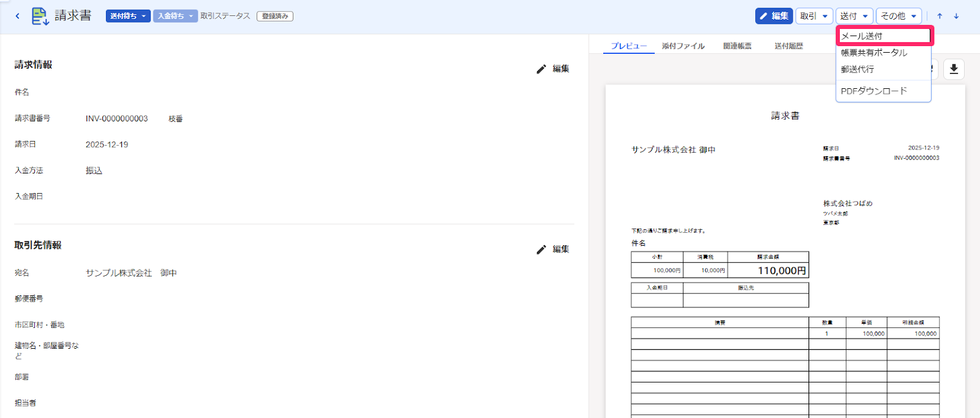Click the 請求日 value 2025-12-19
Viewport: 980px width, 418px height.
point(107,145)
